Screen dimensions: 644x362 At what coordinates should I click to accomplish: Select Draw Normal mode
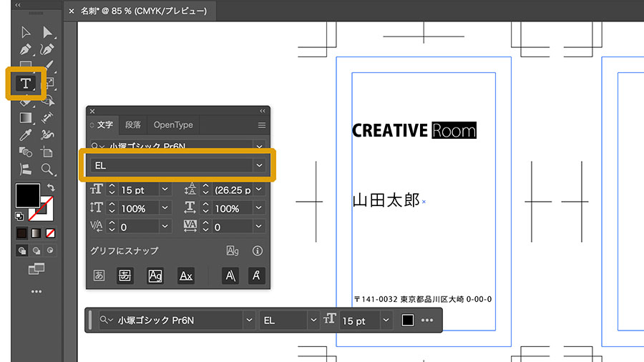21,250
